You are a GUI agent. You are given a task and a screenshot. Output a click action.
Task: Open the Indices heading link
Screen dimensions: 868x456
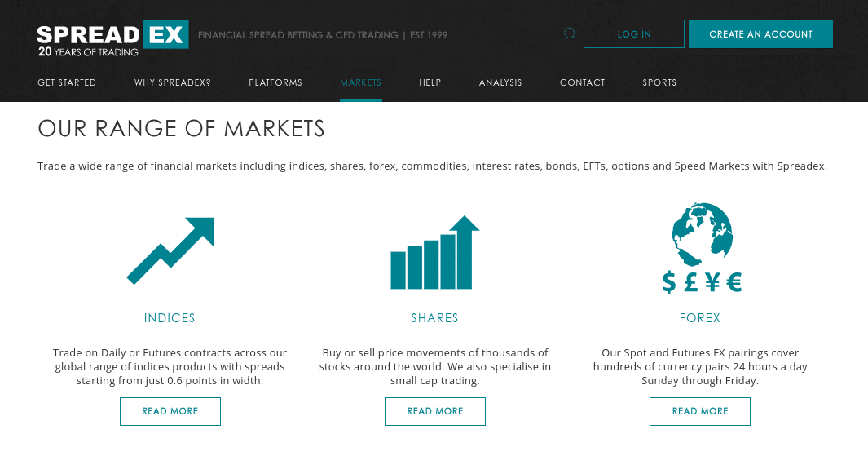[170, 318]
